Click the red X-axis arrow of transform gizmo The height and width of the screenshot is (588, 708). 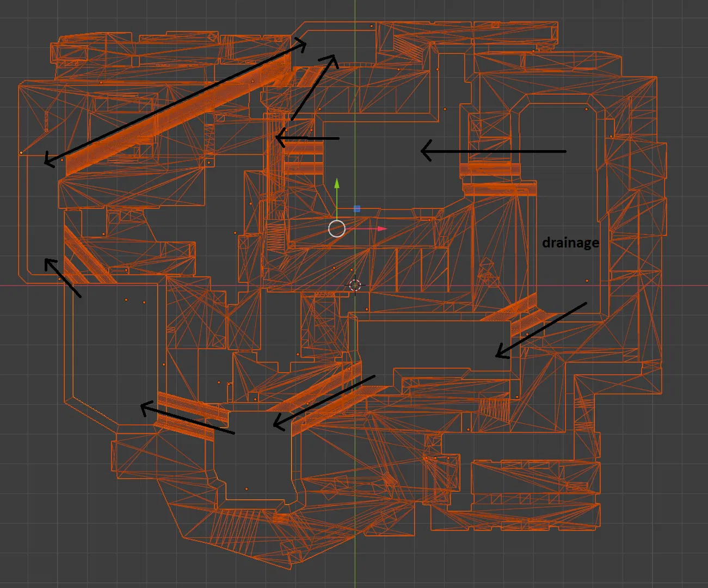click(382, 229)
